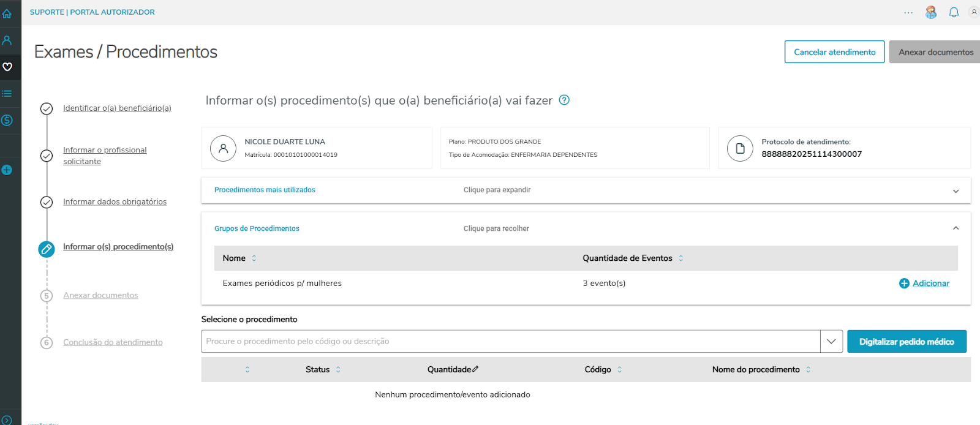Sort the table by the Nome column

[254, 258]
